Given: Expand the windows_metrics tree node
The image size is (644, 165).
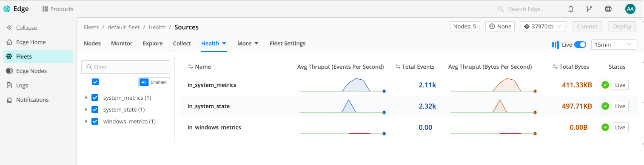Looking at the screenshot, I should [86, 121].
